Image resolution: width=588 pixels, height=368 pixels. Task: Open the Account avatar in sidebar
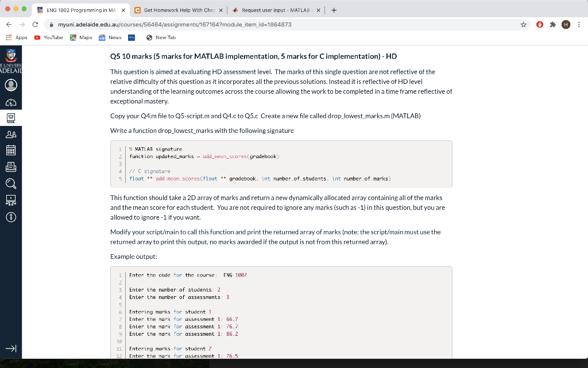click(11, 85)
